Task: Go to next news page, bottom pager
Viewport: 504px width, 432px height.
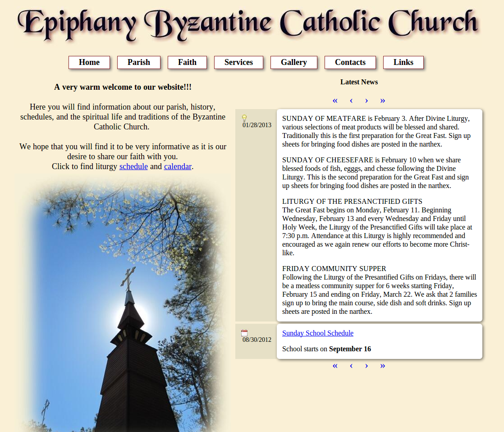Action: tap(367, 366)
